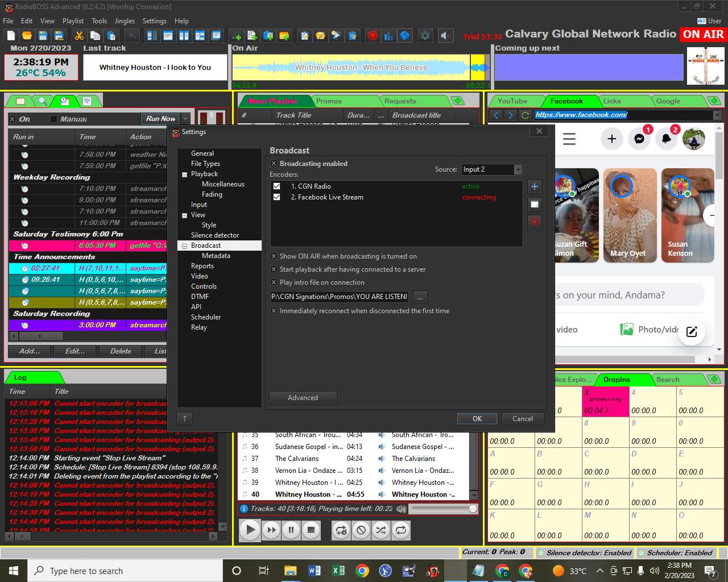728x582 pixels.
Task: Click Cancel in the Settings dialog
Action: click(523, 418)
